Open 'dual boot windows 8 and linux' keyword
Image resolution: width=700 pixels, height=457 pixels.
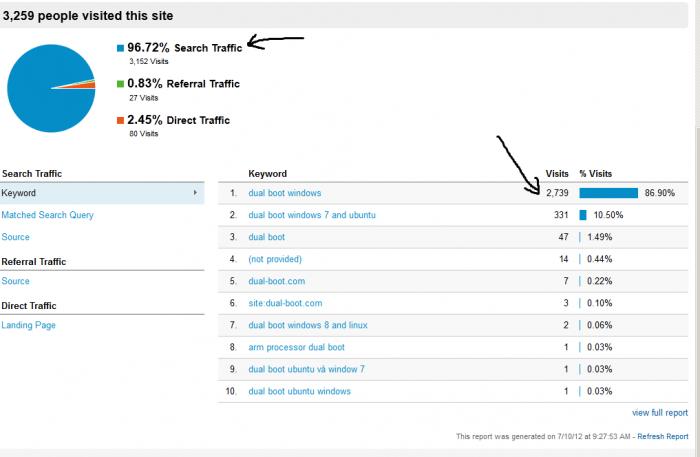(x=308, y=325)
